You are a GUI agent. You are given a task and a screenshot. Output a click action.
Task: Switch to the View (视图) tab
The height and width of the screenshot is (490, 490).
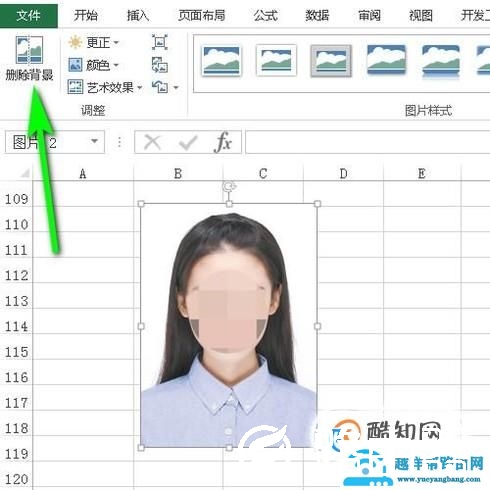(421, 15)
